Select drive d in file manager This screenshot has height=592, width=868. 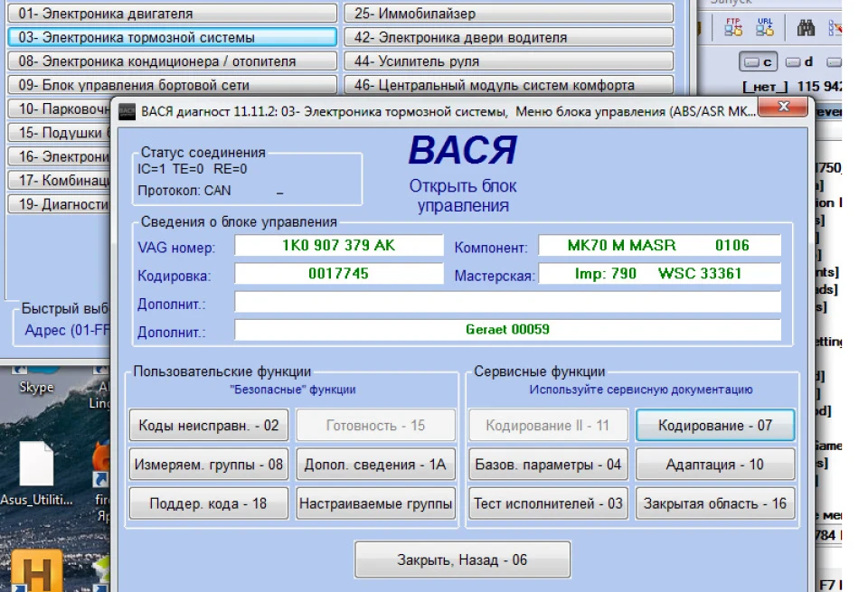[799, 61]
